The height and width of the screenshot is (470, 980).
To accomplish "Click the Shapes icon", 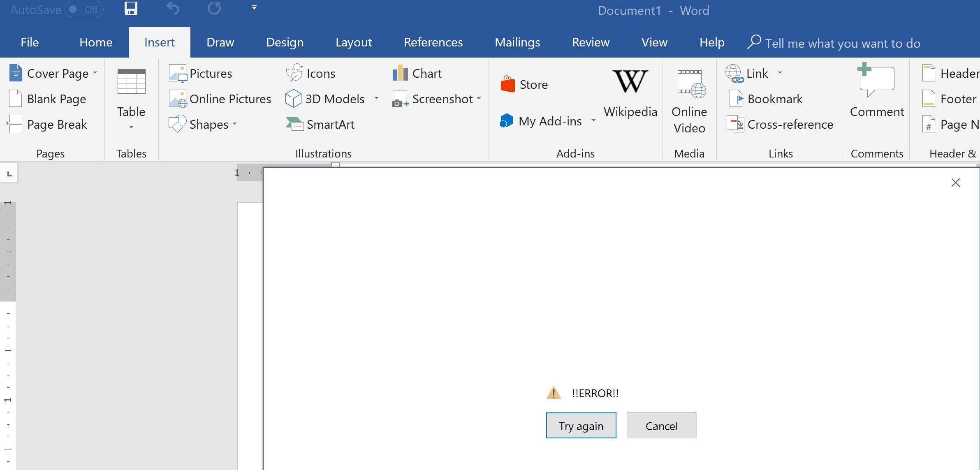I will click(177, 124).
